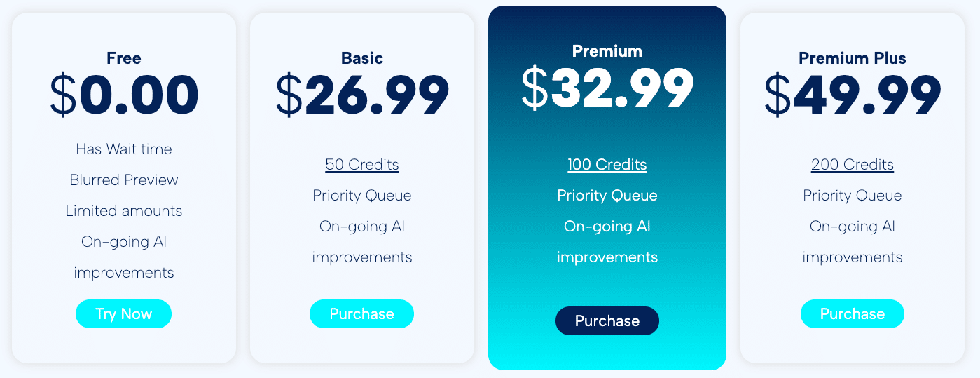Click Priority Queue in the Premium Plus card
Screen dimensions: 980x378
(x=852, y=196)
